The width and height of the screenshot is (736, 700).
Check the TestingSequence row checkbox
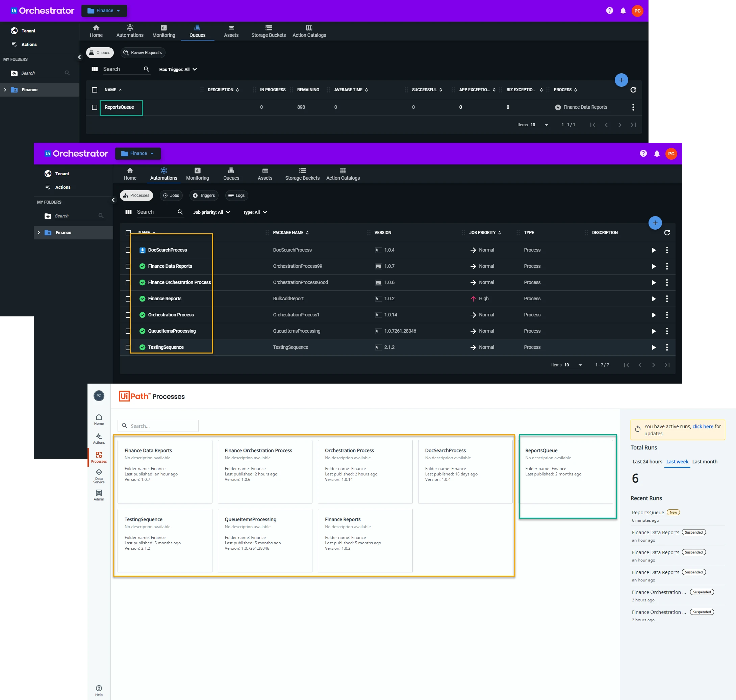128,347
